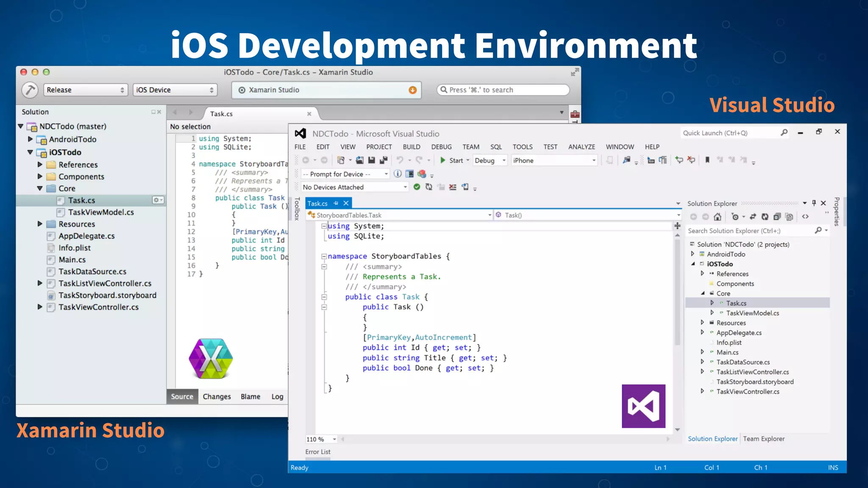The width and height of the screenshot is (868, 488).
Task: Click the orange update indicator in Xamarin Studio status
Action: click(412, 90)
